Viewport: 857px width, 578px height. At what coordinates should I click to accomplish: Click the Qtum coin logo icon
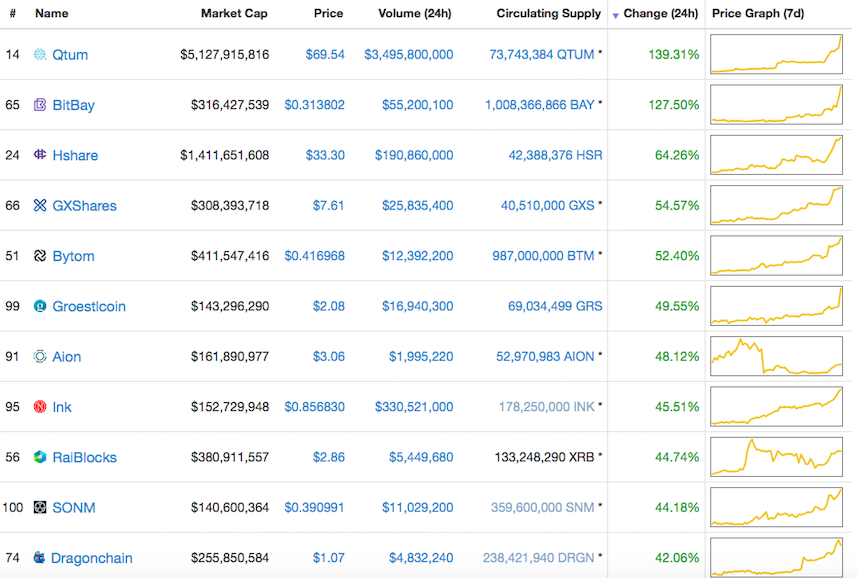(40, 54)
